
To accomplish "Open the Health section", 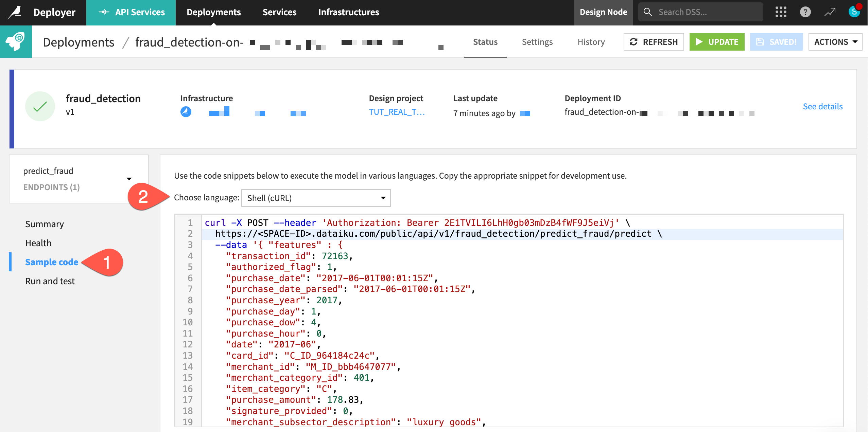I will [38, 243].
